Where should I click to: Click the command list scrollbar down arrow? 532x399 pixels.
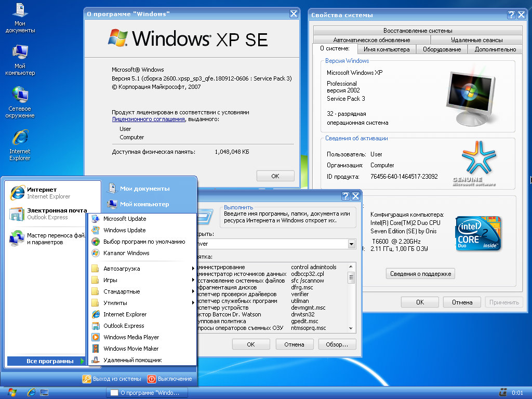pos(351,328)
